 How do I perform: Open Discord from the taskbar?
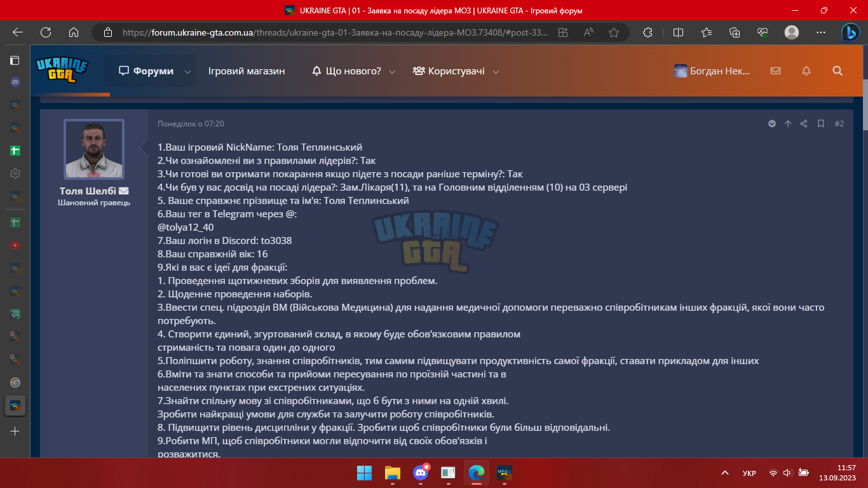coord(420,473)
